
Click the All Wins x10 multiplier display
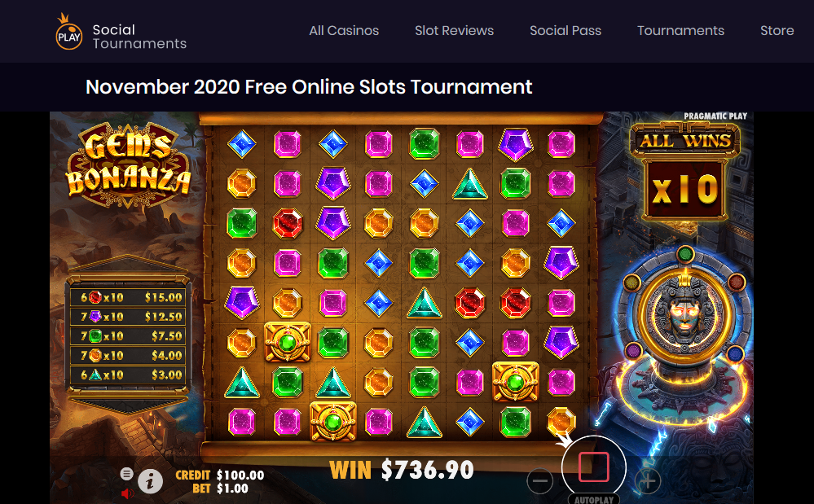(x=684, y=171)
